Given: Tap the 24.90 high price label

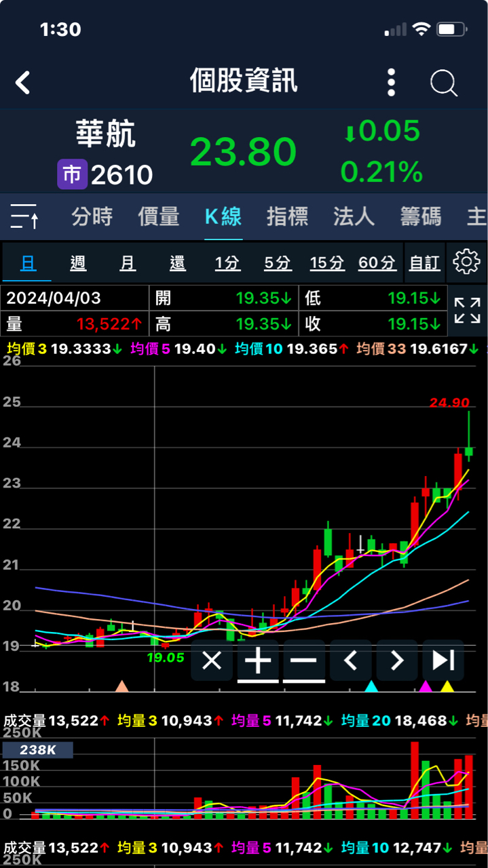Looking at the screenshot, I should 449,403.
